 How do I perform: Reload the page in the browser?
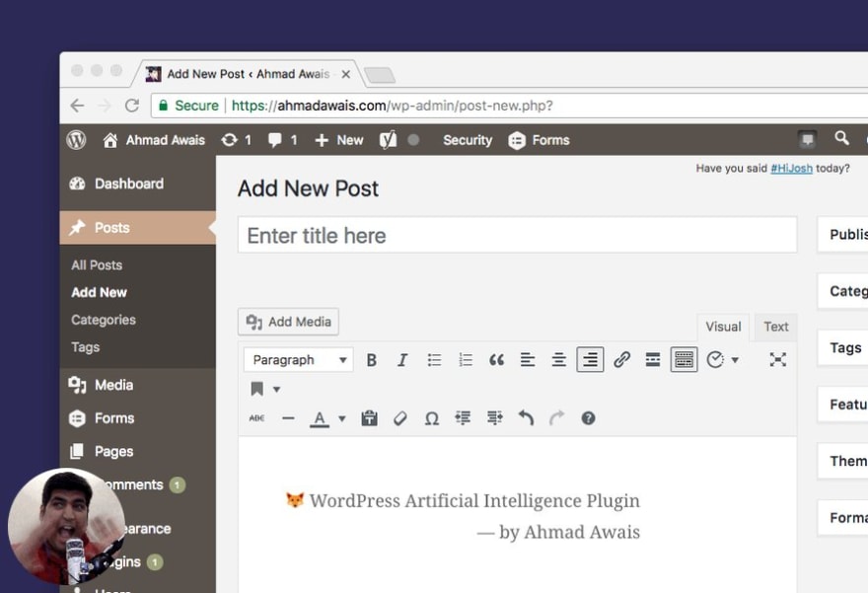coord(132,106)
